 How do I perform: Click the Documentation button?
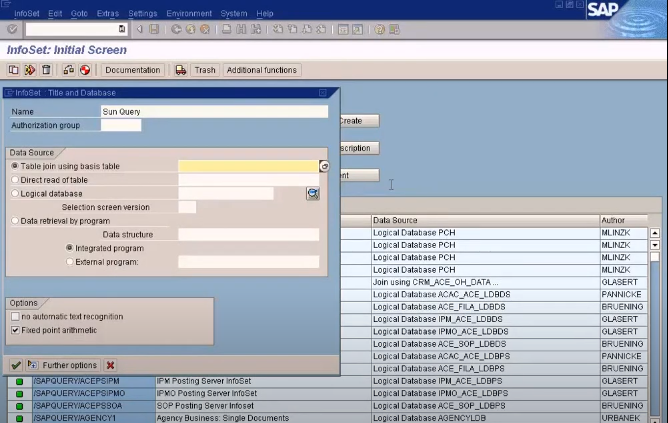[132, 70]
